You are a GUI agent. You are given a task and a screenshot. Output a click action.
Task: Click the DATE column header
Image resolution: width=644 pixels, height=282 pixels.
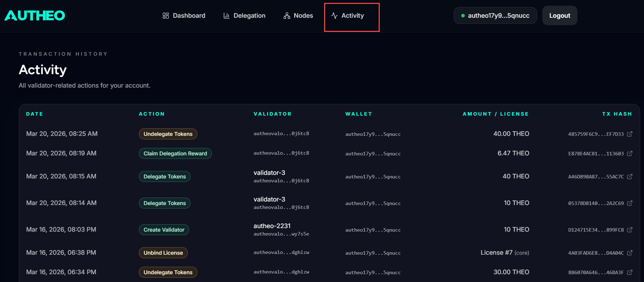[34, 114]
